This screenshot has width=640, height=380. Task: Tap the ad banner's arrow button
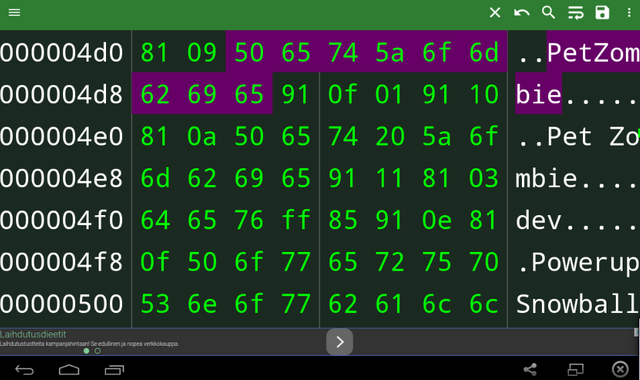339,342
